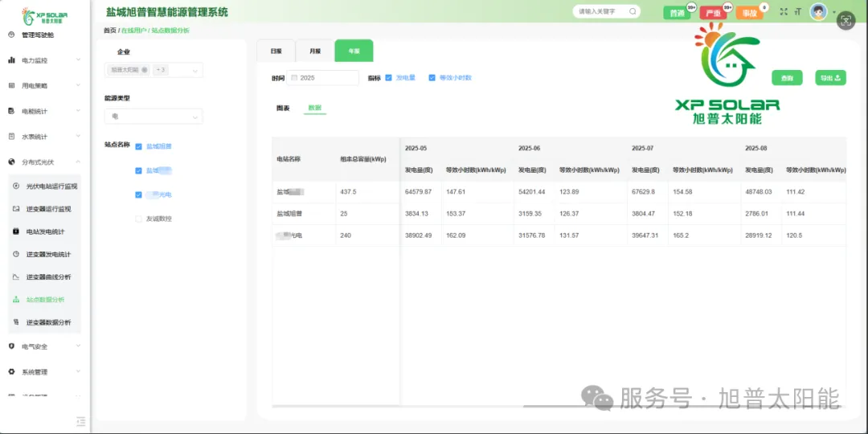Expand the 电气安全 sidebar menu
This screenshot has height=434, width=868.
click(x=44, y=346)
